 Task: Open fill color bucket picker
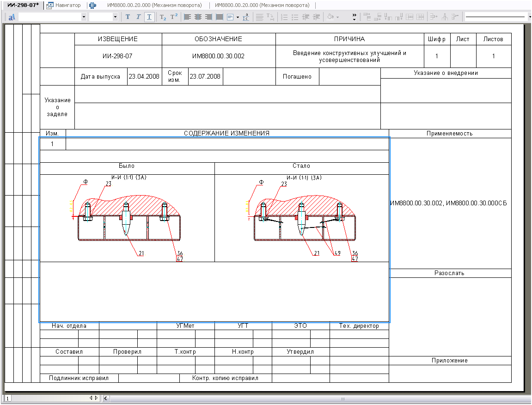coord(330,17)
